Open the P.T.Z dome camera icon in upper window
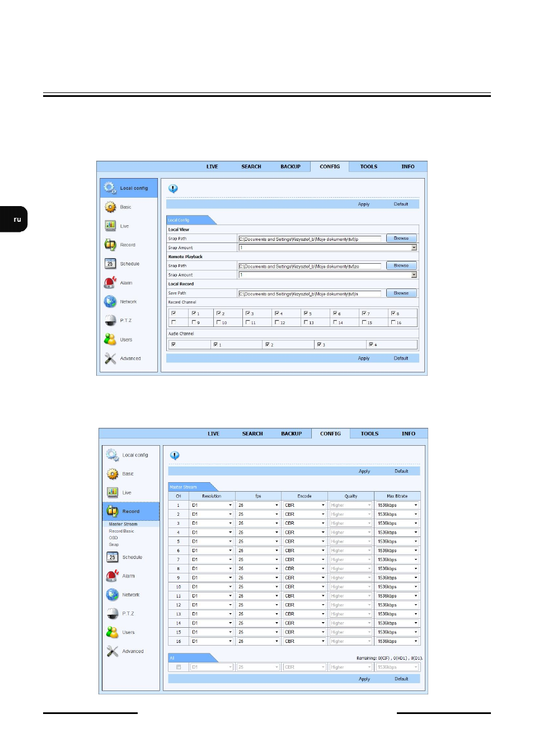 point(110,320)
